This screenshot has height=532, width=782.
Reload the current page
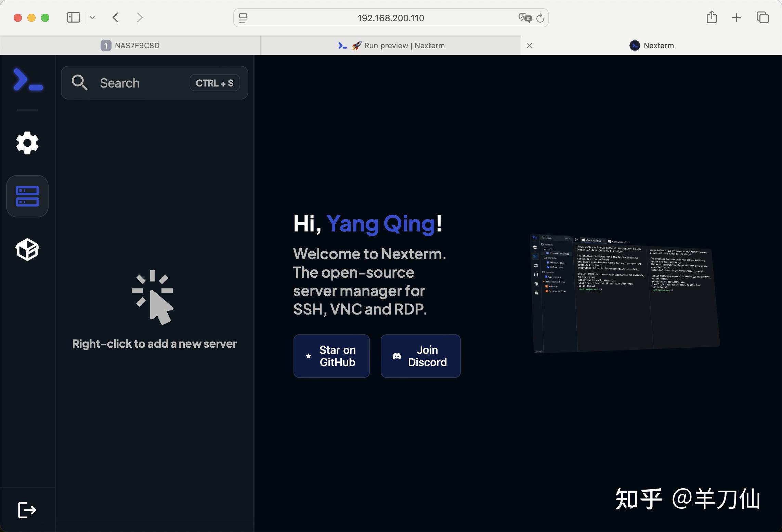(x=540, y=18)
